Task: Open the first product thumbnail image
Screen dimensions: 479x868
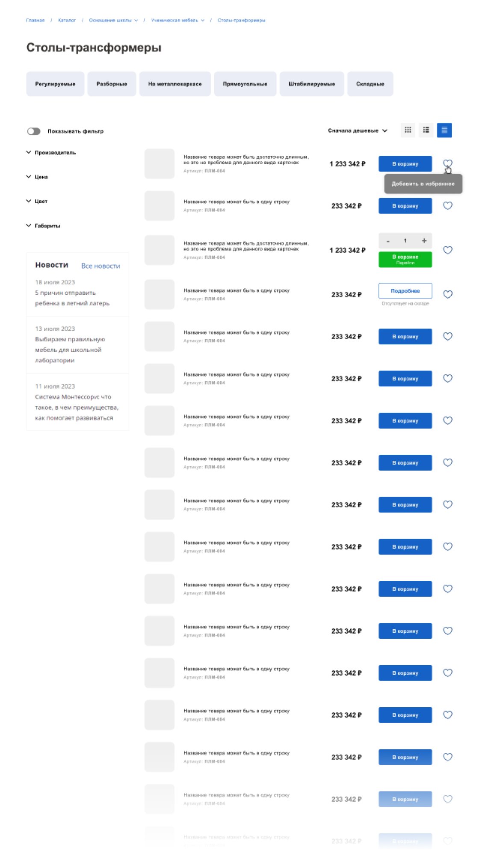Action: (x=160, y=164)
